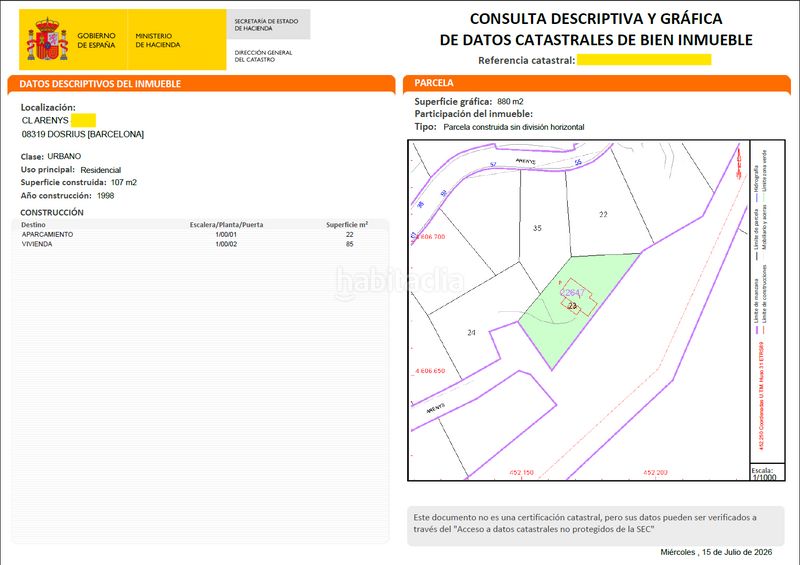800x565 pixels.
Task: Click the '452 200' coordinate label on map
Action: coord(656,473)
